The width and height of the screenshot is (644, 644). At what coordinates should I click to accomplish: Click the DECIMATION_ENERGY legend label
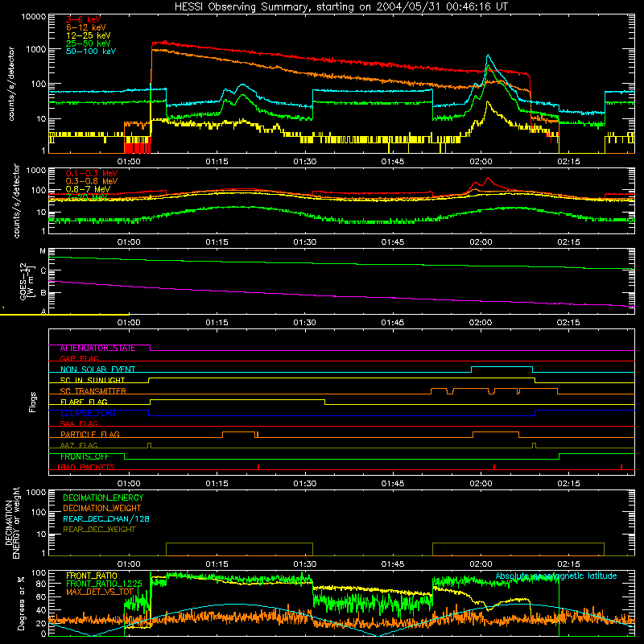[103, 497]
